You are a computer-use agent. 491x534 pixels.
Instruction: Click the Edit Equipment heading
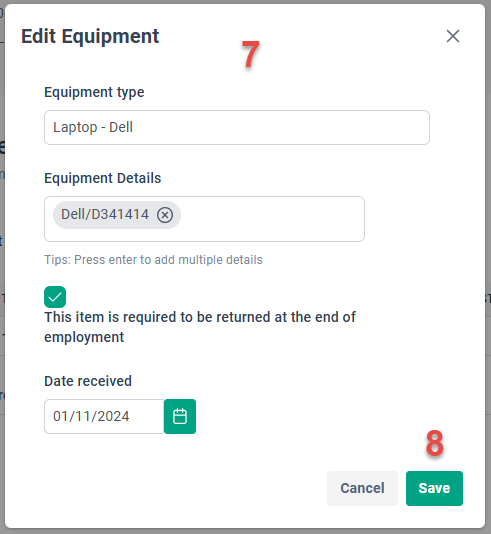[x=90, y=36]
